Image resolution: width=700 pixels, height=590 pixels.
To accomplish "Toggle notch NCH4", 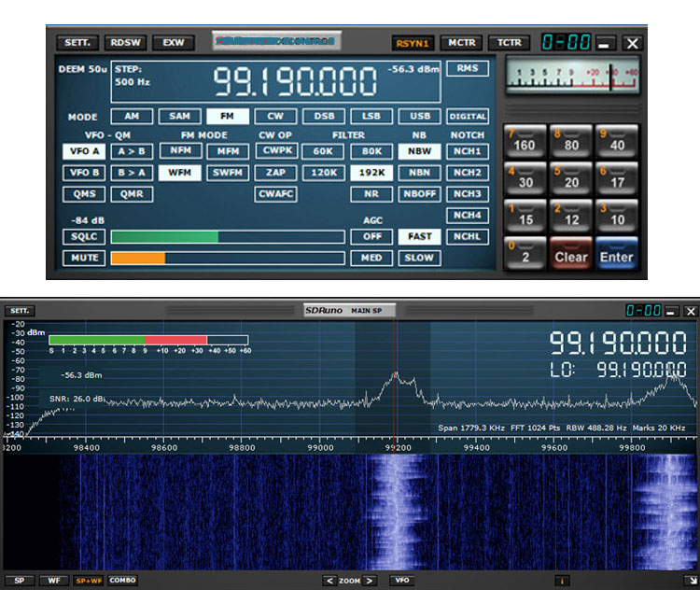I will 468,216.
